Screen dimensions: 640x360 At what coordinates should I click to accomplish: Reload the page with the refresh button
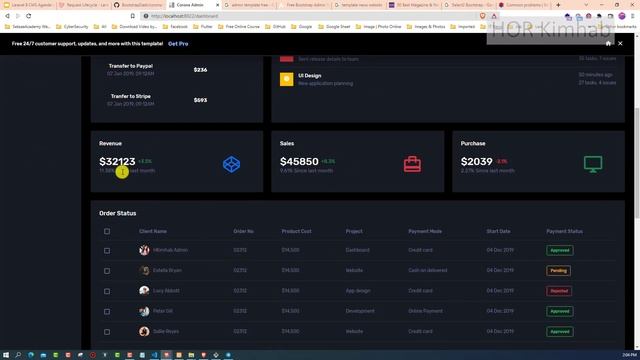[x=29, y=16]
